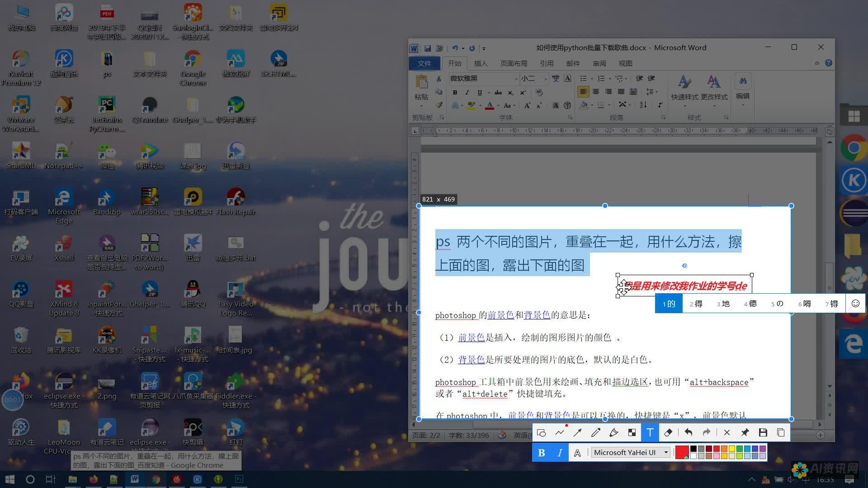The height and width of the screenshot is (488, 868).
Task: Open emoji panel in IME candidate bar
Action: click(x=855, y=304)
